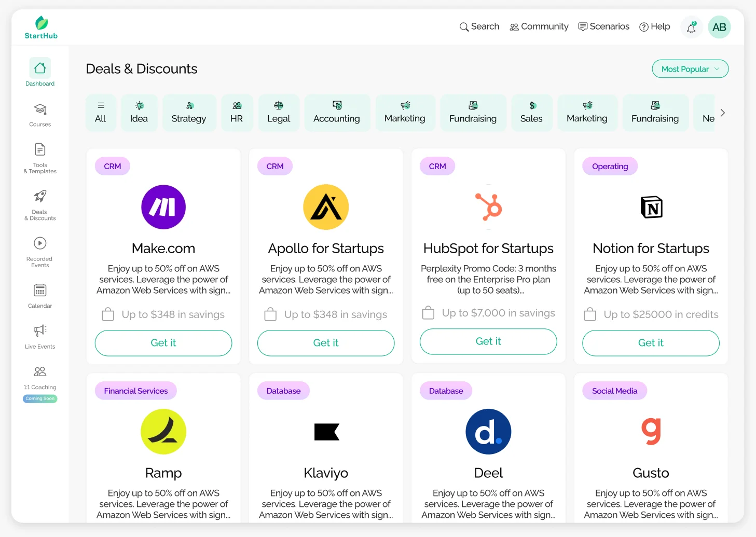Click the Deel logo icon
The height and width of the screenshot is (537, 756).
[488, 432]
